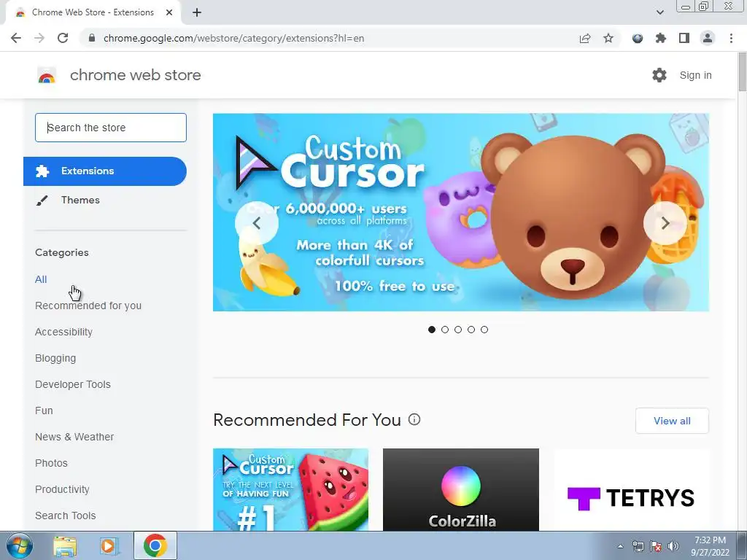This screenshot has height=560, width=747.
Task: Select the first carousel dot
Action: pos(432,330)
